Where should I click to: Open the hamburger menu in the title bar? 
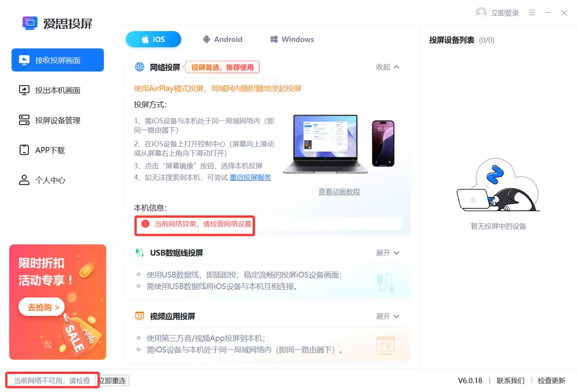(x=532, y=13)
